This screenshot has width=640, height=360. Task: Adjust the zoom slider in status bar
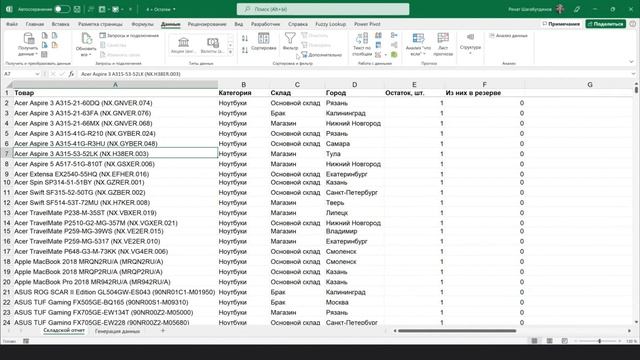click(x=599, y=341)
